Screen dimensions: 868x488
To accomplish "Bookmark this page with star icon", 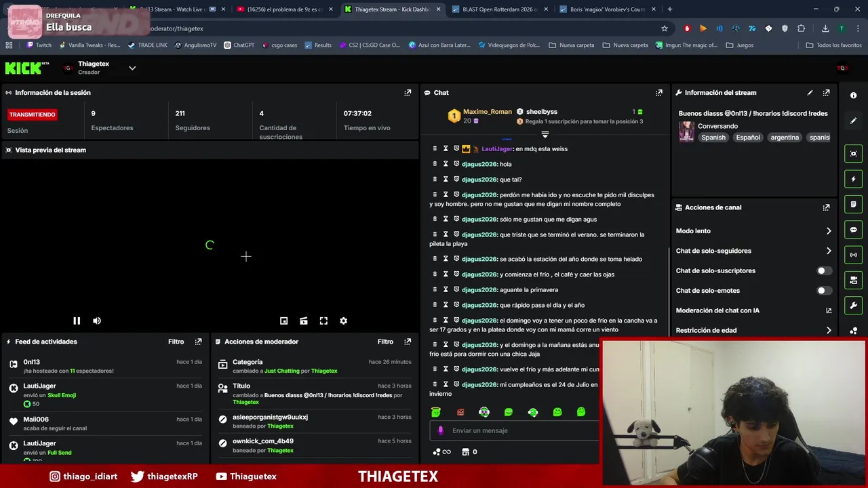I will tap(665, 28).
